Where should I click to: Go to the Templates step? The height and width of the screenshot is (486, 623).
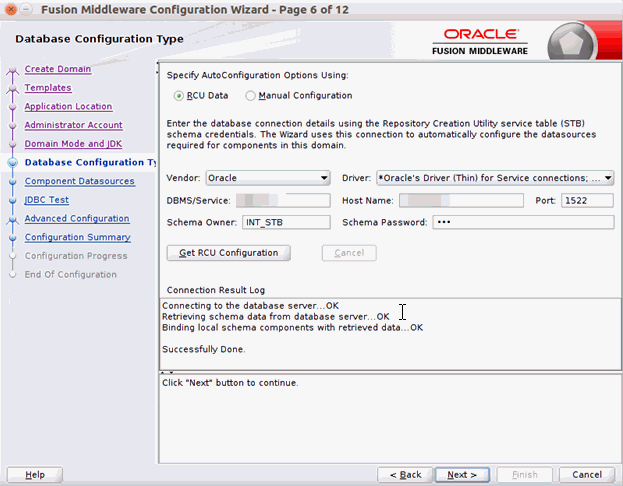click(48, 87)
